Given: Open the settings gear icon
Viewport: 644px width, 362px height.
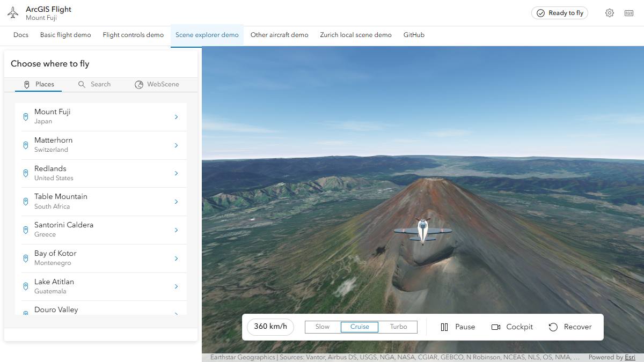Looking at the screenshot, I should 610,13.
